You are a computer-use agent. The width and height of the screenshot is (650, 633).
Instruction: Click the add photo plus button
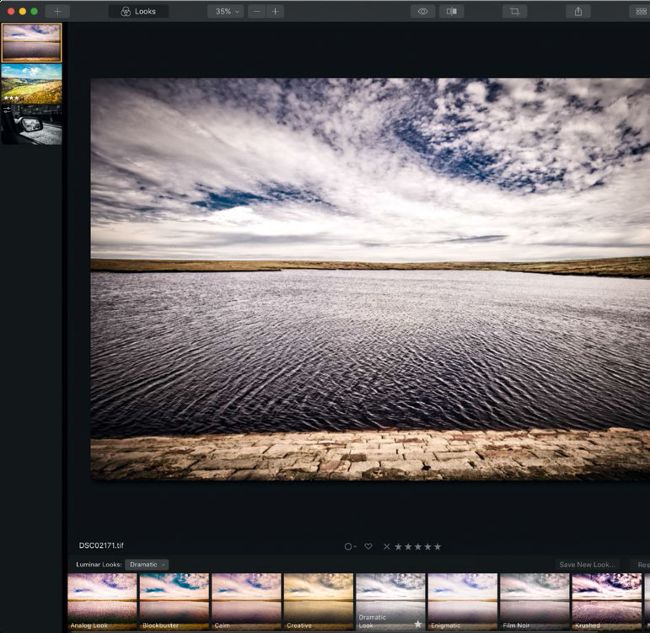click(x=57, y=11)
